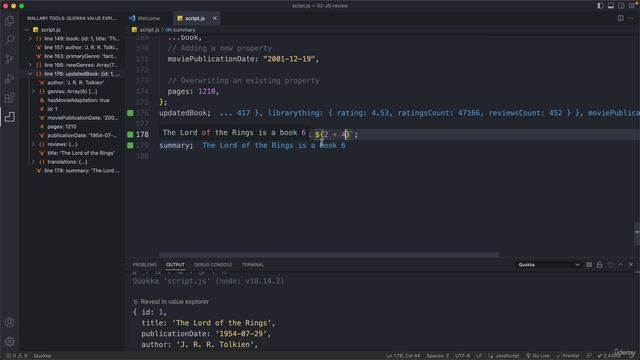Click Quokka green indicator on line 178
This screenshot has width=640, height=360.
pyautogui.click(x=130, y=134)
